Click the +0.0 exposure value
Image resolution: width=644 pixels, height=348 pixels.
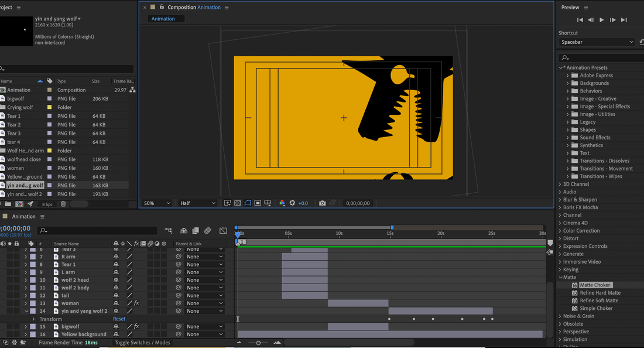pos(303,203)
